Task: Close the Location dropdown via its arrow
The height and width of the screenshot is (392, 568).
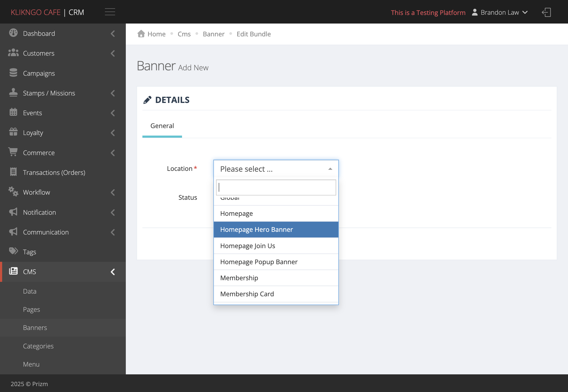Action: pos(330,169)
